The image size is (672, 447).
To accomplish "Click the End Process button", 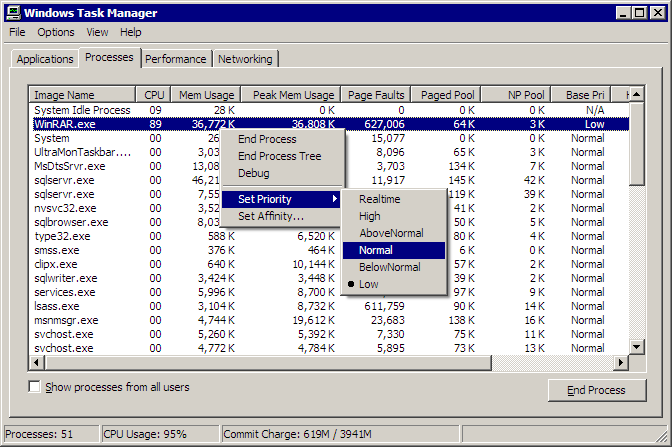I will [597, 390].
